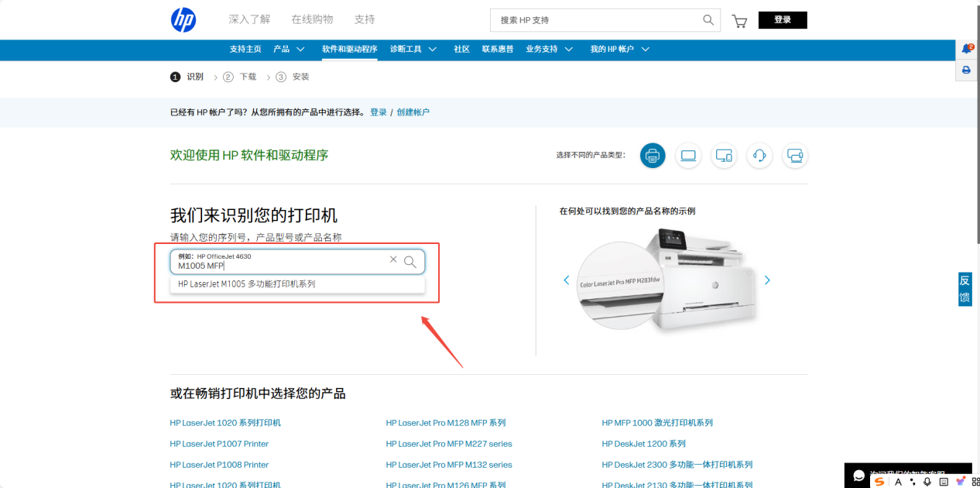Select the printer product type icon
The width and height of the screenshot is (980, 488).
coord(653,156)
